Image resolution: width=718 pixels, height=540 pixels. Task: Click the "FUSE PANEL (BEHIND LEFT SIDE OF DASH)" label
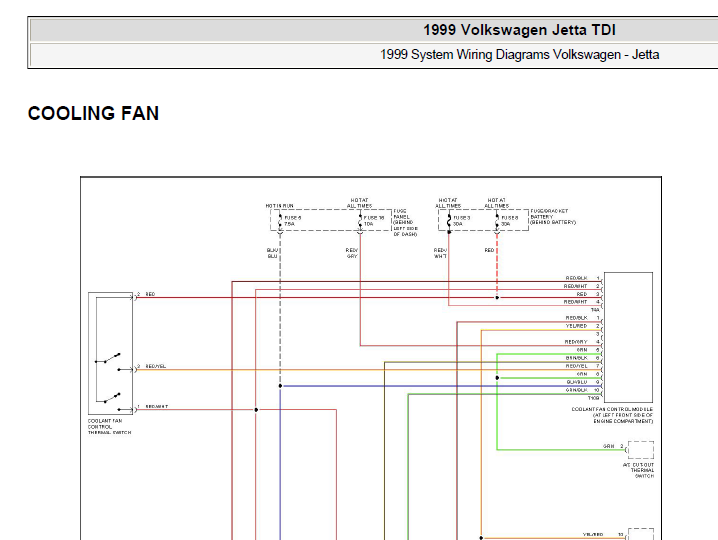tap(405, 223)
